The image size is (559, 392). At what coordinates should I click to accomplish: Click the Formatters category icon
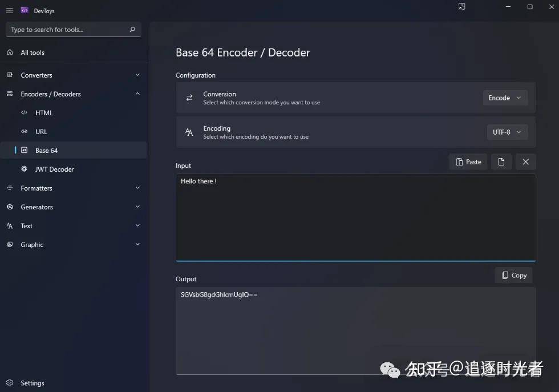(10, 188)
